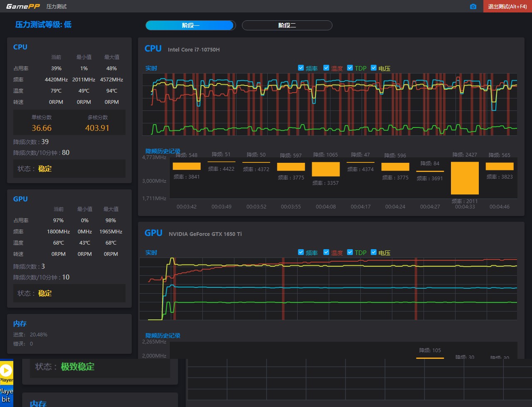
Task: Click the CPU 单核分数 value 36.66
Action: click(x=42, y=128)
